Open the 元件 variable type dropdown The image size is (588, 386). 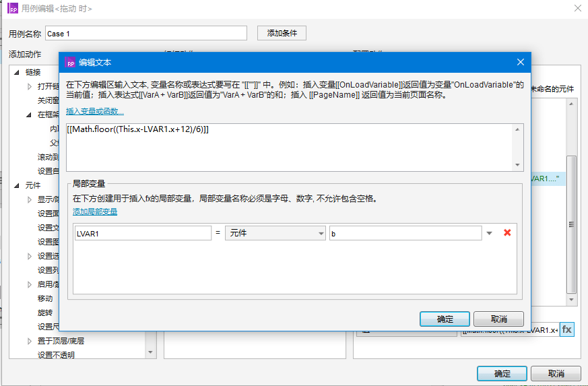click(275, 233)
